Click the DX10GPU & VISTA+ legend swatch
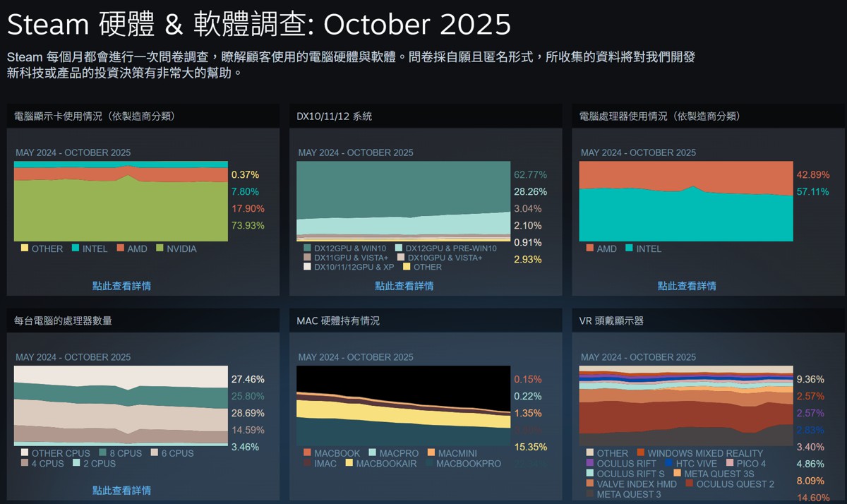This screenshot has height=504, width=847. pos(401,258)
